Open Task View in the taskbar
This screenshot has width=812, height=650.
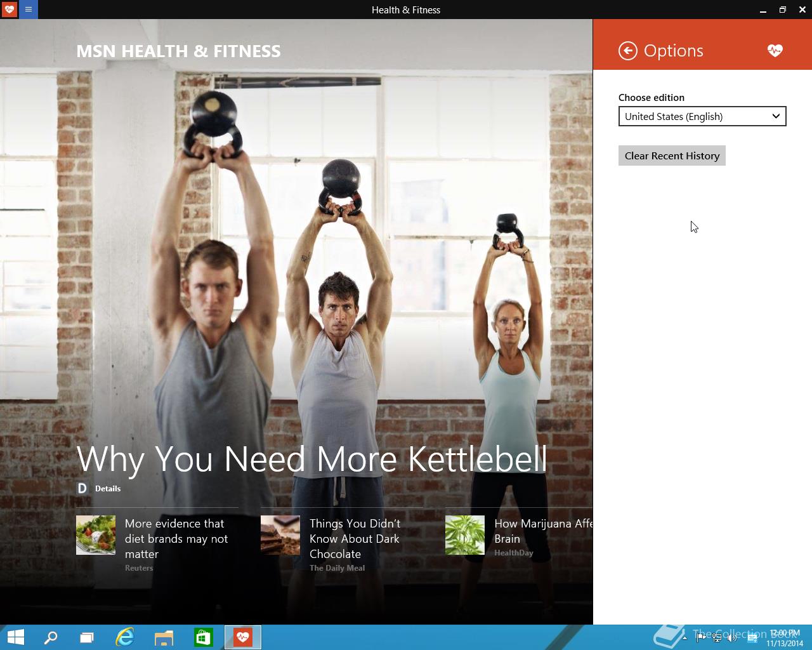click(87, 637)
